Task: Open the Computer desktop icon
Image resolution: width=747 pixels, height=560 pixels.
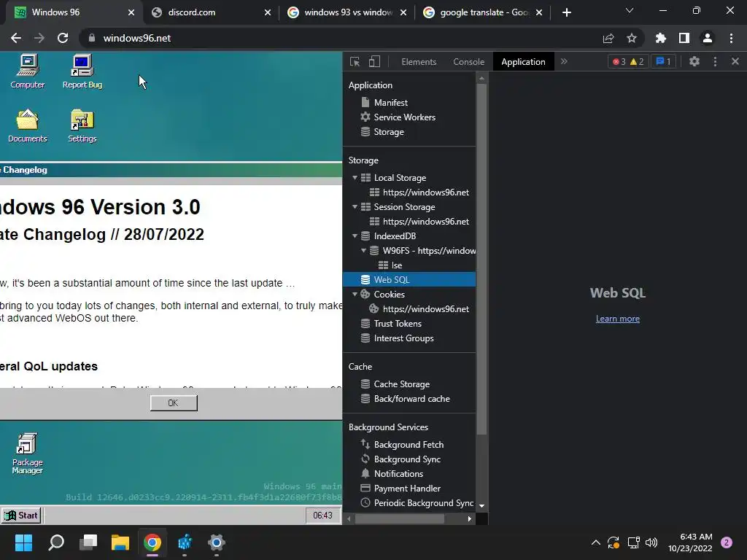Action: 27,71
